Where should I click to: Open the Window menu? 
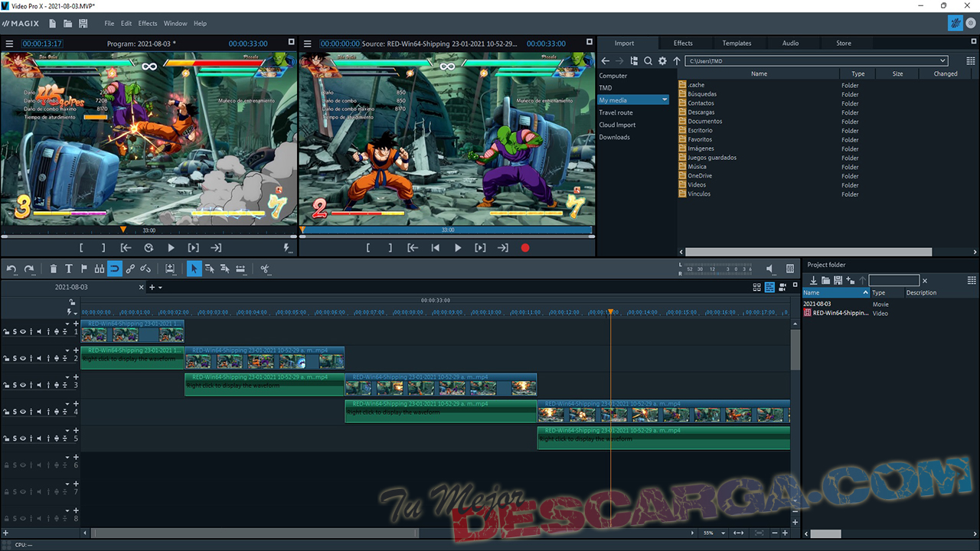pyautogui.click(x=175, y=24)
